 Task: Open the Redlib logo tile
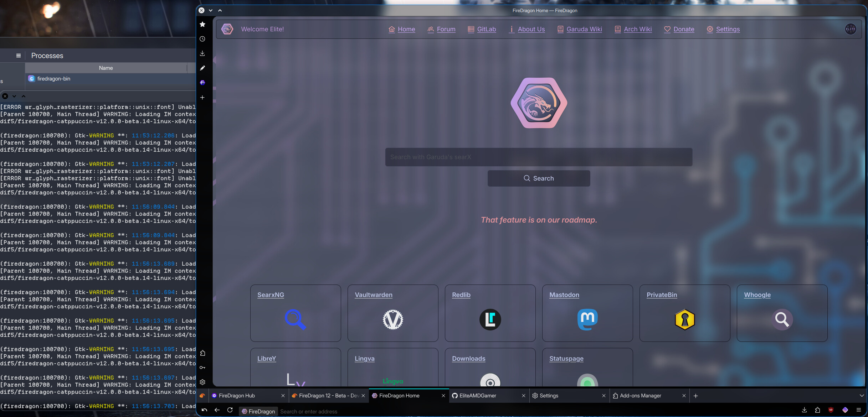(x=490, y=319)
